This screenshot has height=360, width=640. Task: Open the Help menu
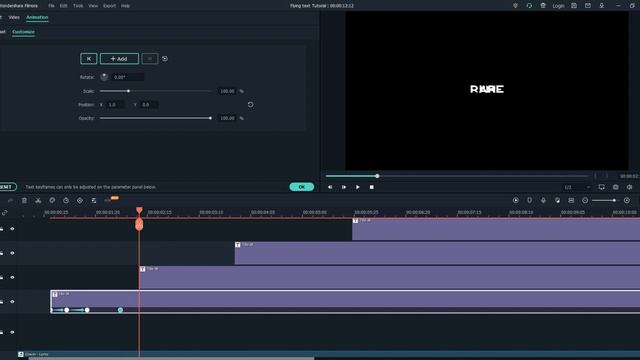(125, 6)
